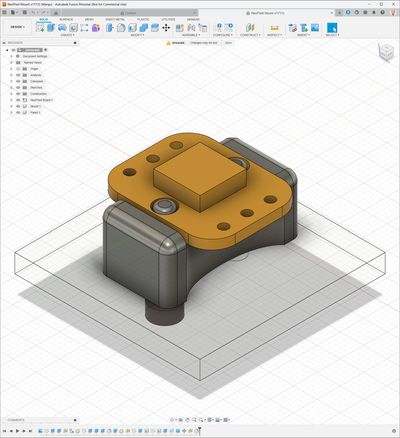Image resolution: width=400 pixels, height=438 pixels.
Task: Select the Move/Copy arrows tool
Action: (166, 28)
